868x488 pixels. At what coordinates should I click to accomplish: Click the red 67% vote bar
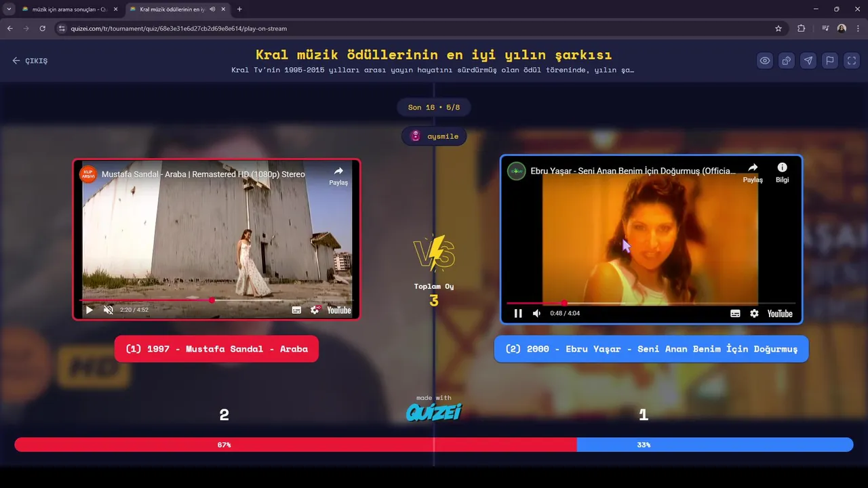point(295,445)
